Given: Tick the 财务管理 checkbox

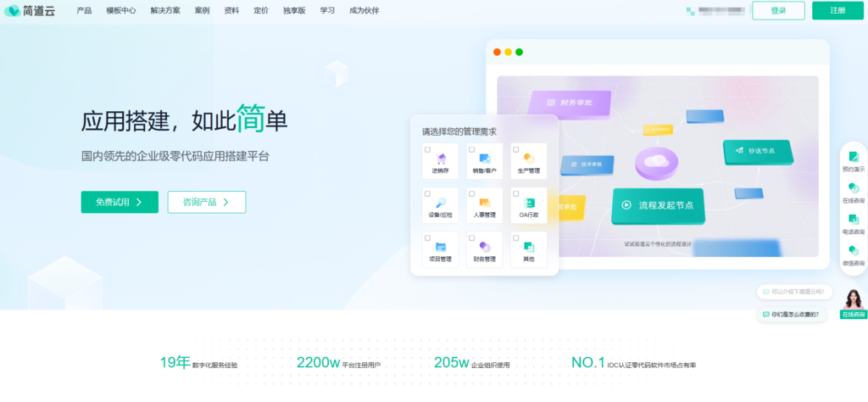Looking at the screenshot, I should click(471, 237).
